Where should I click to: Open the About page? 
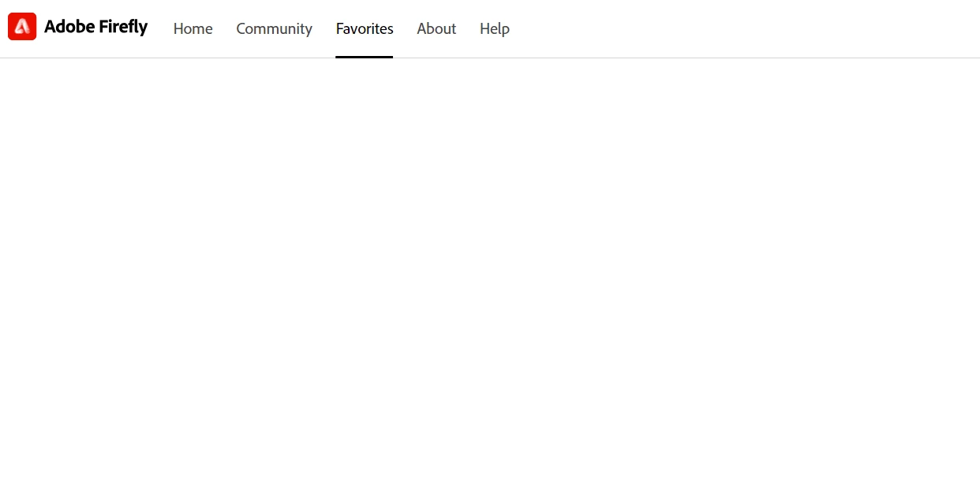[x=436, y=28]
